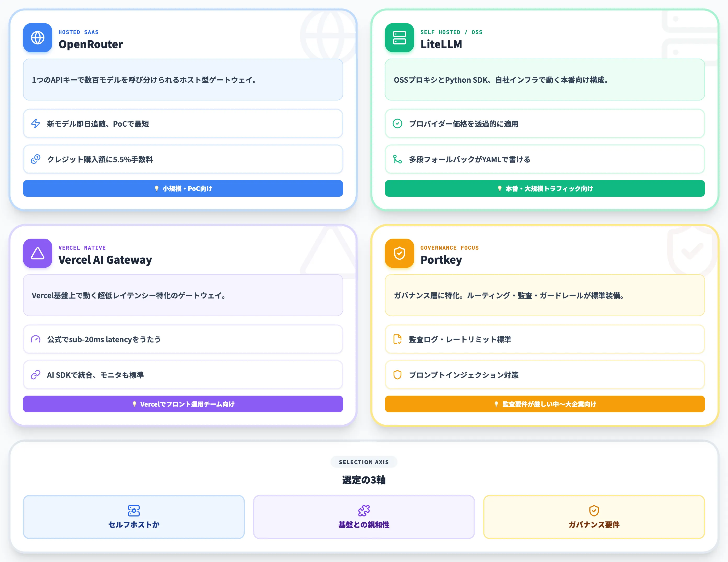
Task: Click the lightning bolt icon beside 新モデル即日追随
Action: 36,124
